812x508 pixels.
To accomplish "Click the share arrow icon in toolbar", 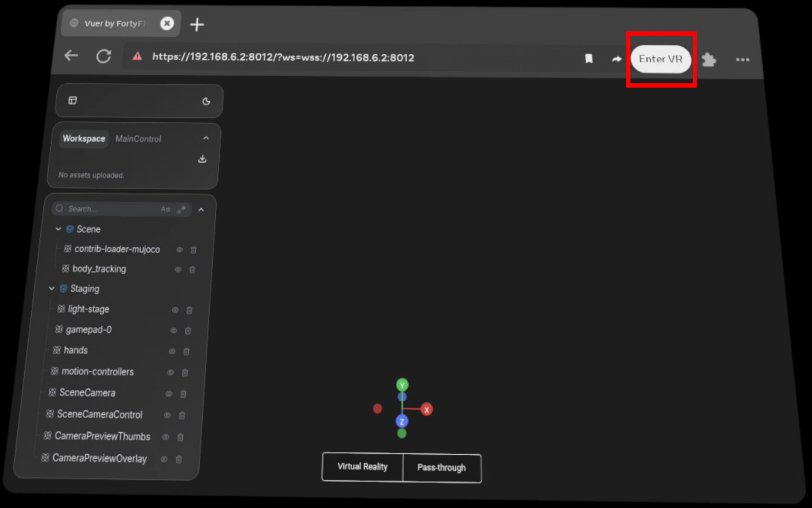I will click(616, 59).
